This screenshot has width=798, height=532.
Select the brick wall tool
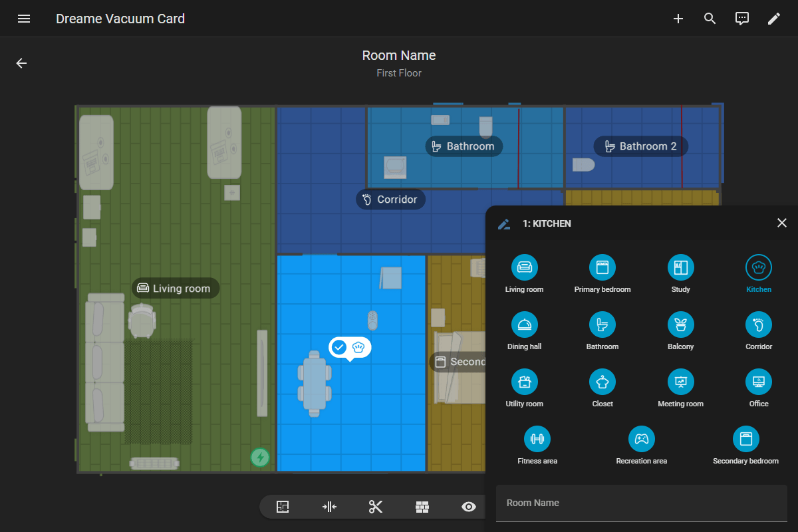422,507
